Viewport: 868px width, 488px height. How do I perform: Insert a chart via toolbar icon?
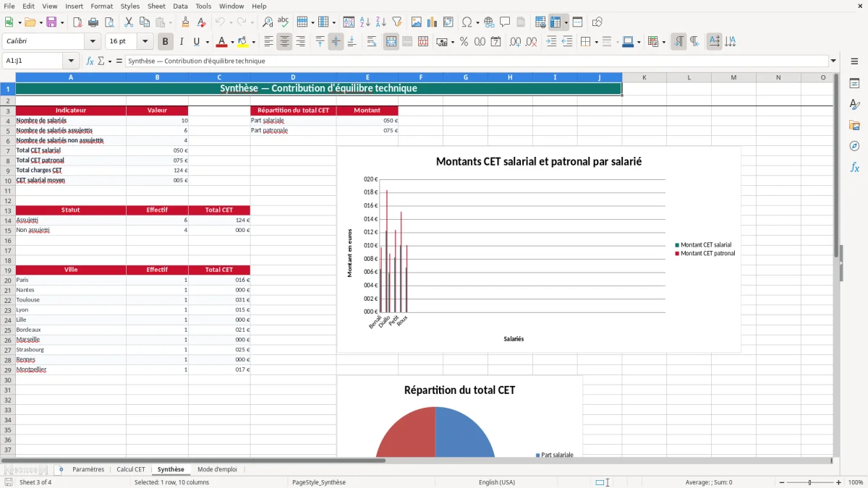click(x=433, y=22)
